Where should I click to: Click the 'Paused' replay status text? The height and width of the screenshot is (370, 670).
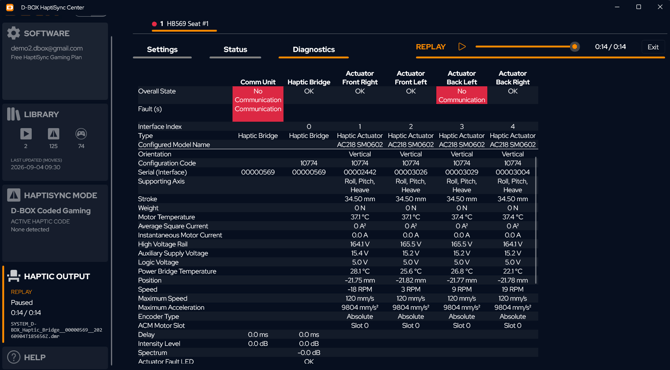[21, 302]
